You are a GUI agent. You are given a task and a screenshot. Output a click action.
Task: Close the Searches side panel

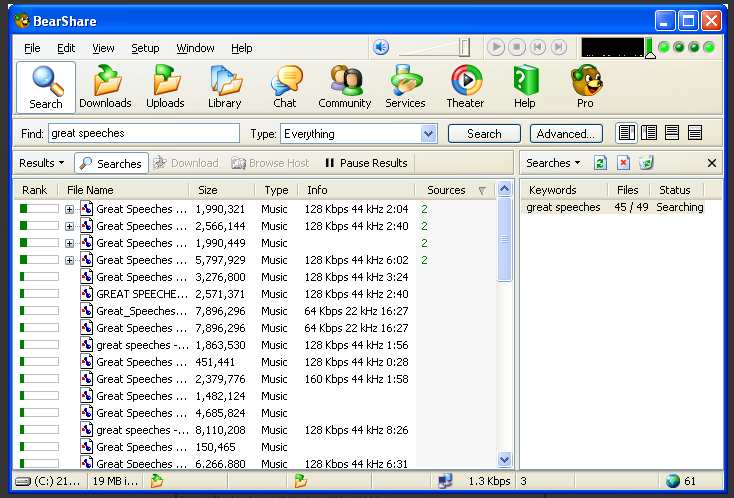(712, 163)
